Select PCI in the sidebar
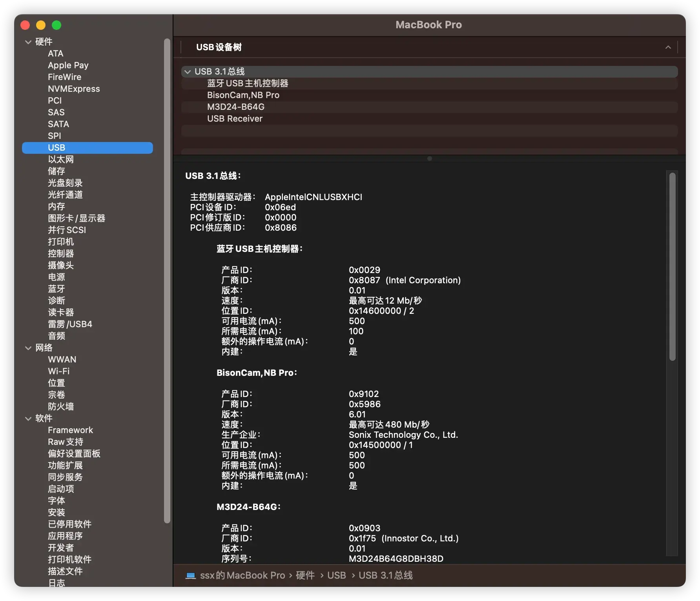This screenshot has height=601, width=700. (x=55, y=100)
